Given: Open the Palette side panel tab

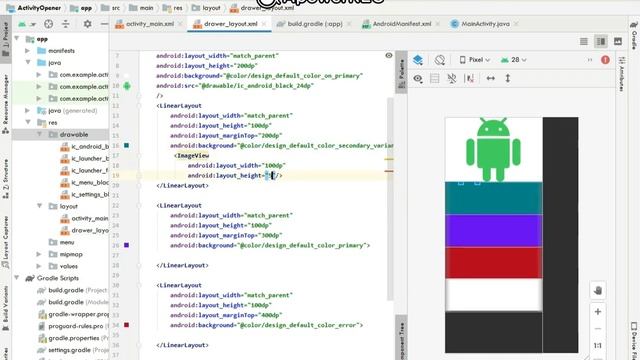Looking at the screenshot, I should point(402,73).
